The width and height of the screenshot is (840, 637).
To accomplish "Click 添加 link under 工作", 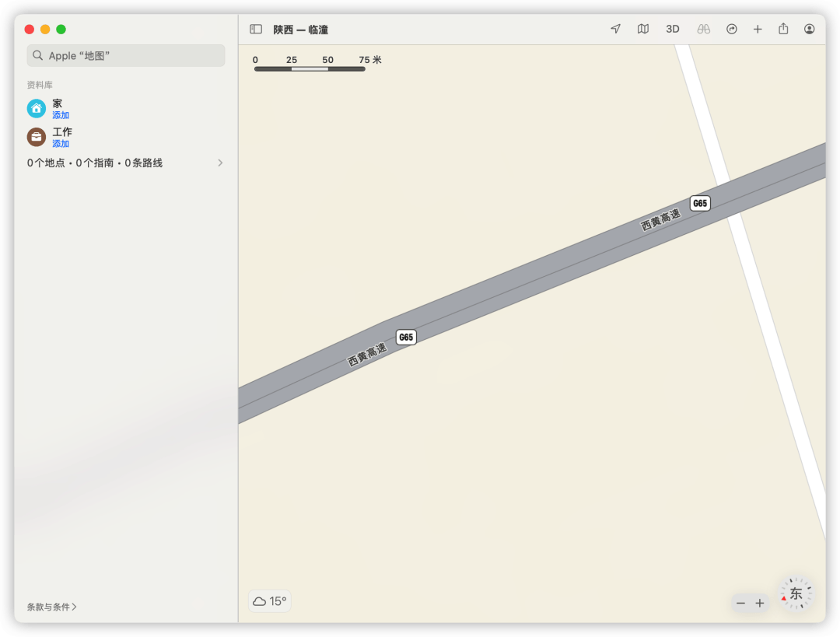I will (x=61, y=144).
